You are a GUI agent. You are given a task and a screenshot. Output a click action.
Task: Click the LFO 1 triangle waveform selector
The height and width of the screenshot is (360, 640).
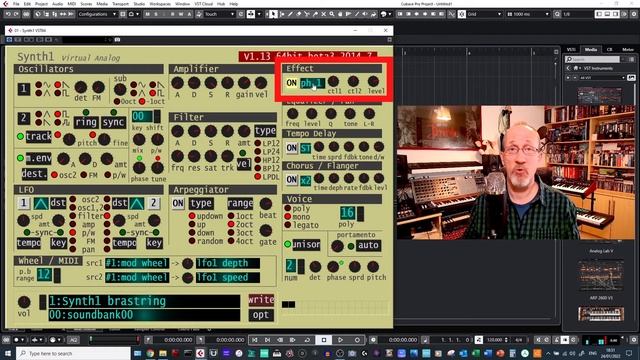[x=41, y=203]
